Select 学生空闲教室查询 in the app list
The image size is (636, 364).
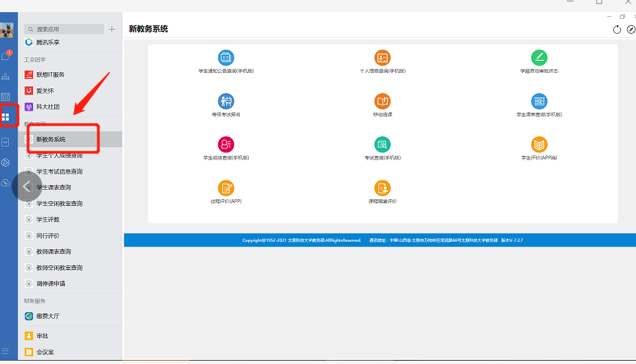coord(59,203)
